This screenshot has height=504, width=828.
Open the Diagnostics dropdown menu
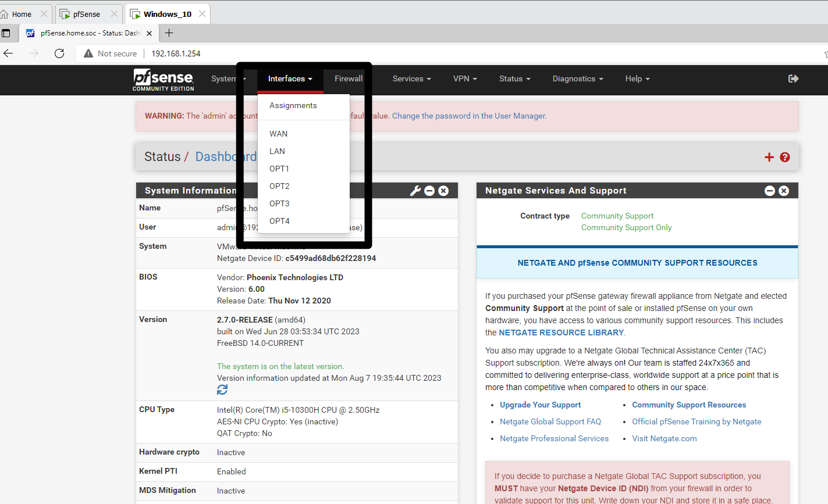(x=578, y=78)
